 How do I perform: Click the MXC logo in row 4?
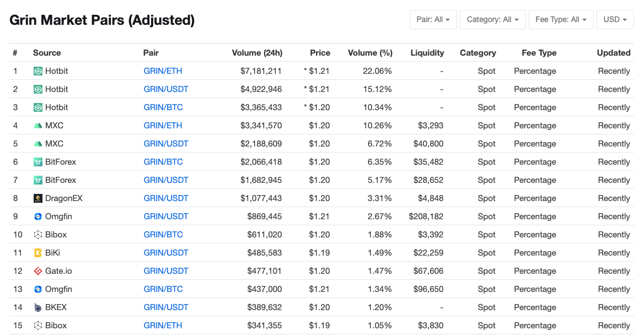[x=38, y=126]
